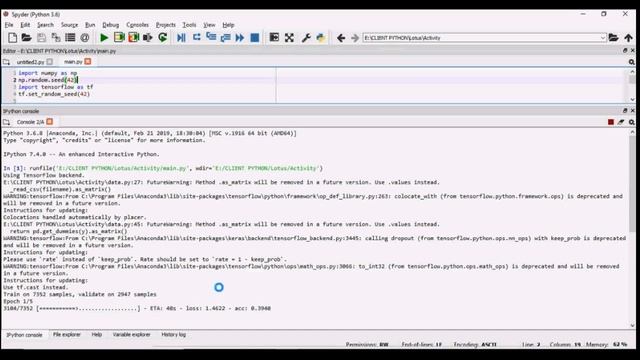Open the Tools menu
Image resolution: width=640 pixels, height=360 pixels.
click(x=189, y=25)
